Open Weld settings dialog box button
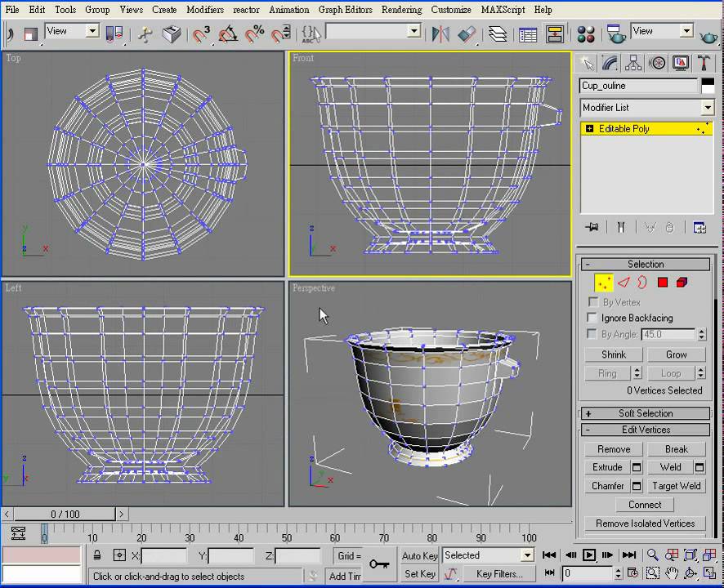Screen dimensions: 724x588 [x=699, y=467]
